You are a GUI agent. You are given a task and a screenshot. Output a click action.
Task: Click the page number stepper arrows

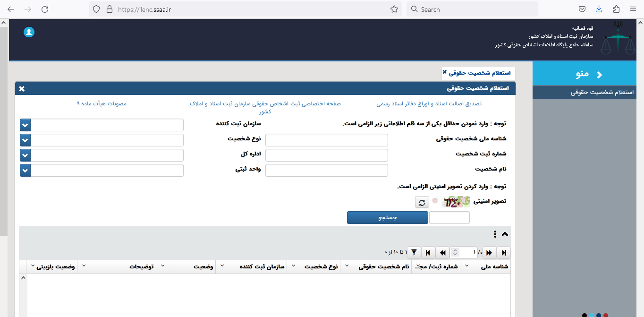[x=455, y=252]
